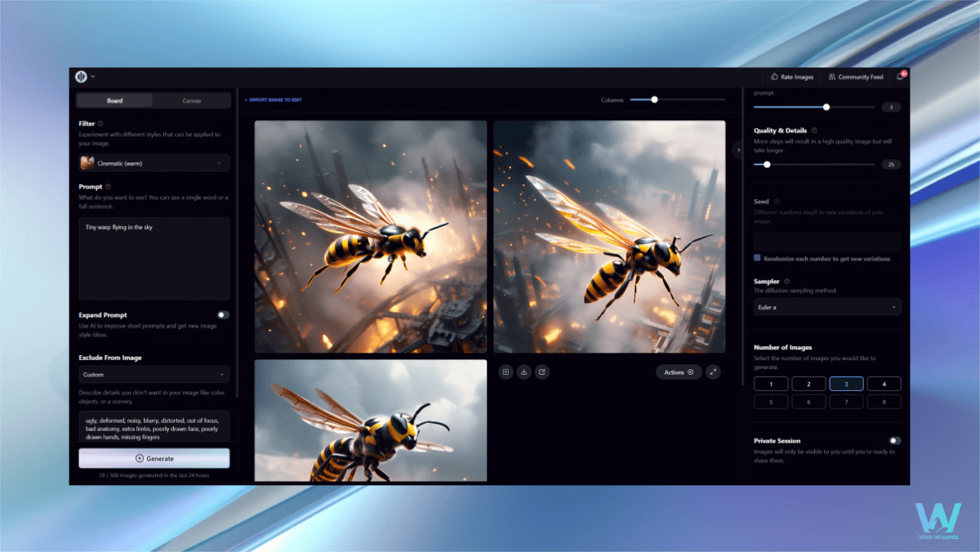Set Number of Images to 4
Image resolution: width=980 pixels, height=552 pixels.
(x=884, y=384)
